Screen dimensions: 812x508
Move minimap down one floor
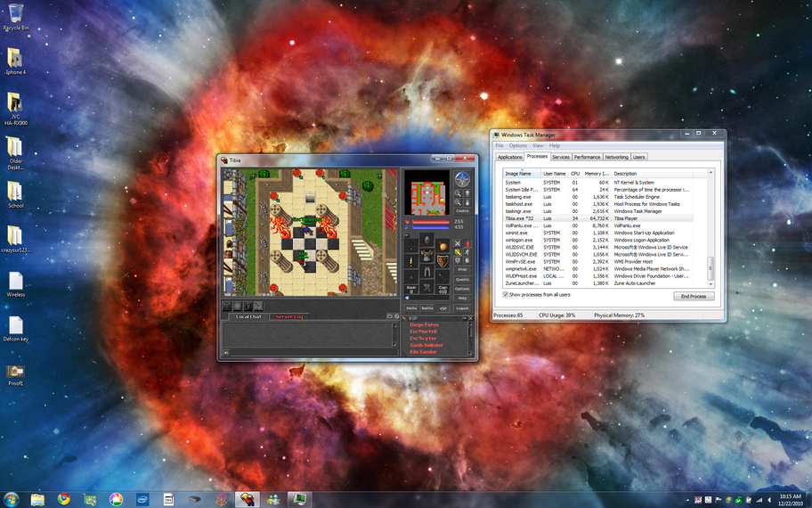click(x=467, y=202)
